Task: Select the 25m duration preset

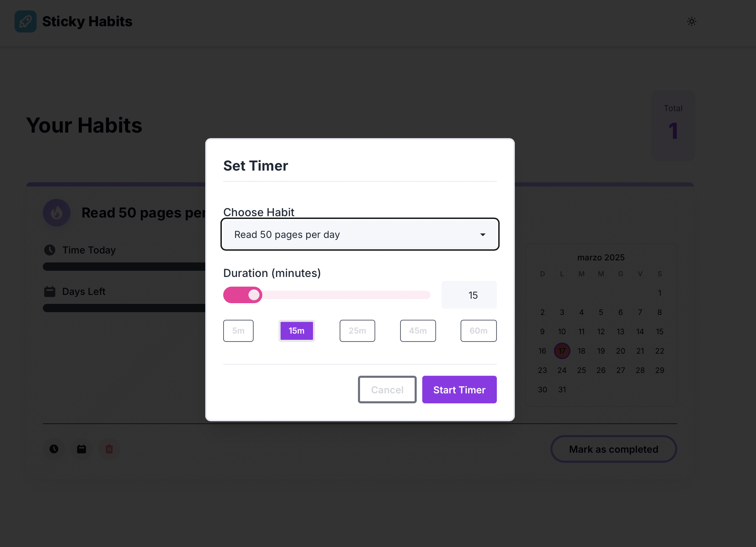Action: 357,331
